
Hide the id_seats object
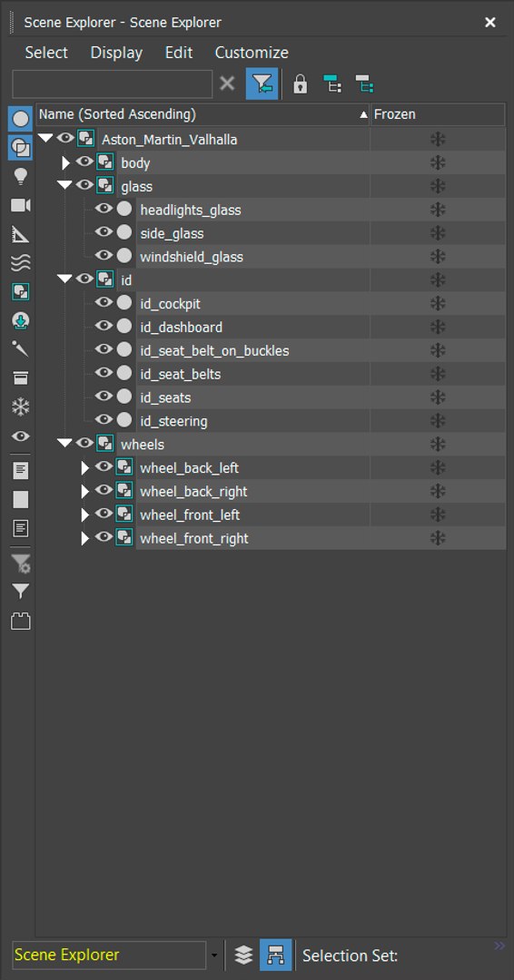click(104, 397)
